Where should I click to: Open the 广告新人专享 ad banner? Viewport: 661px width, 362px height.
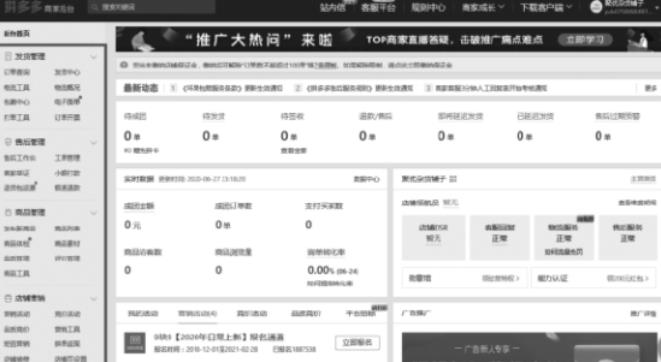click(529, 347)
